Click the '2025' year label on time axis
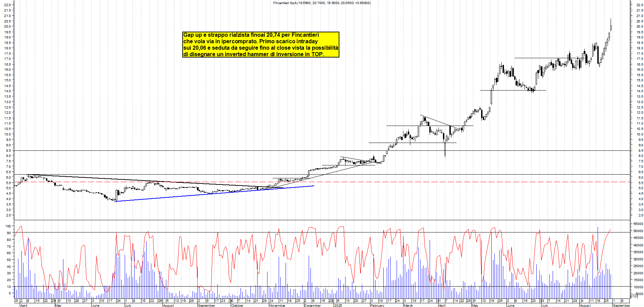Image resolution: width=644 pixels, height=307 pixels. pyautogui.click(x=338, y=305)
